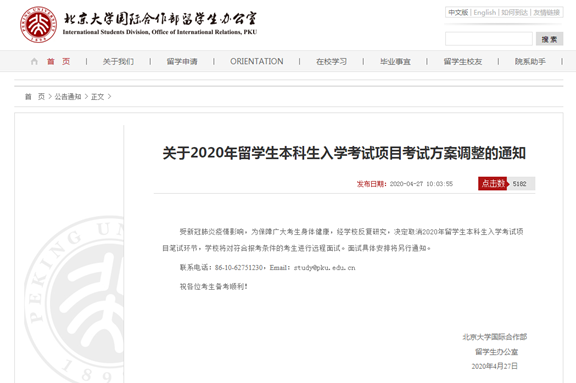Click the red 点击数 badge
Image resolution: width=576 pixels, height=383 pixels.
pyautogui.click(x=493, y=183)
